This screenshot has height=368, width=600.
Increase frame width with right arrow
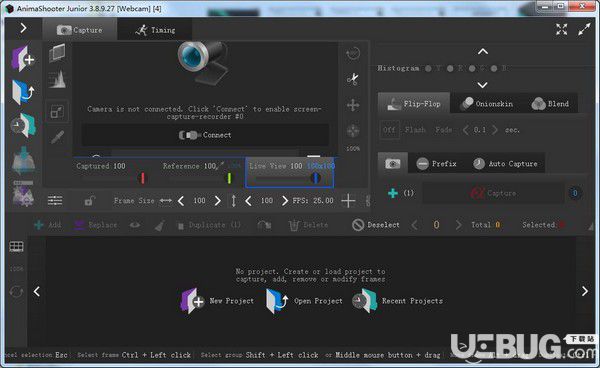(217, 200)
